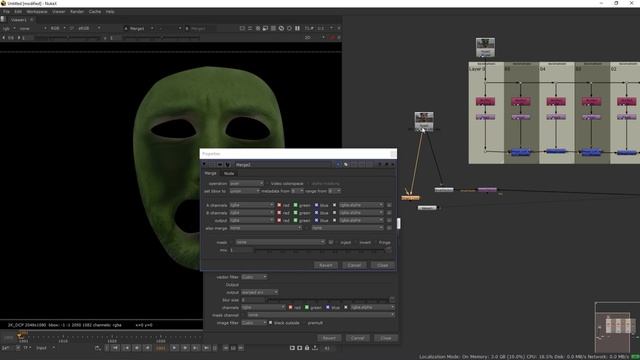The height and width of the screenshot is (360, 640).
Task: Click Close in the Merge2 properties
Action: [x=382, y=265]
